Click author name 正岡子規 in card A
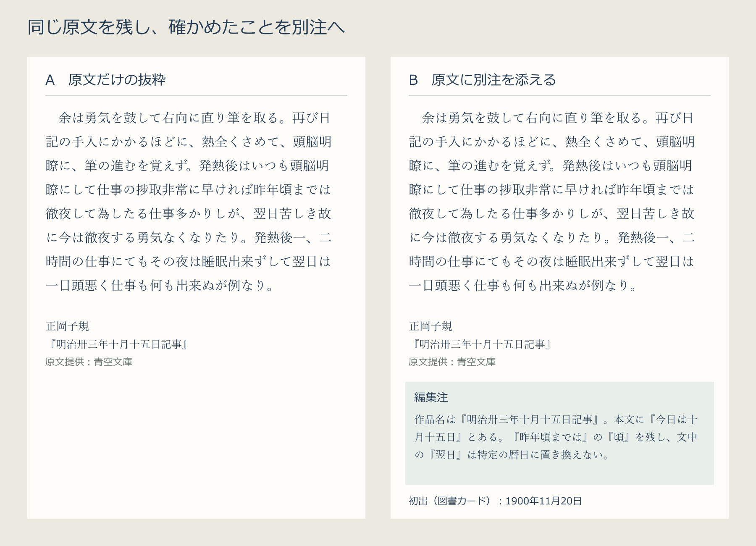756x546 pixels. (x=67, y=326)
